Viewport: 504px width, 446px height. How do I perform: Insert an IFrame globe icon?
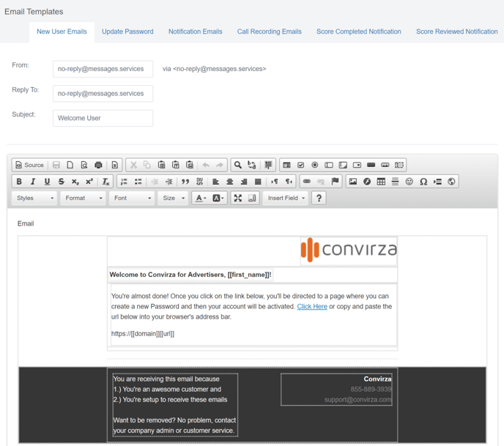[451, 182]
